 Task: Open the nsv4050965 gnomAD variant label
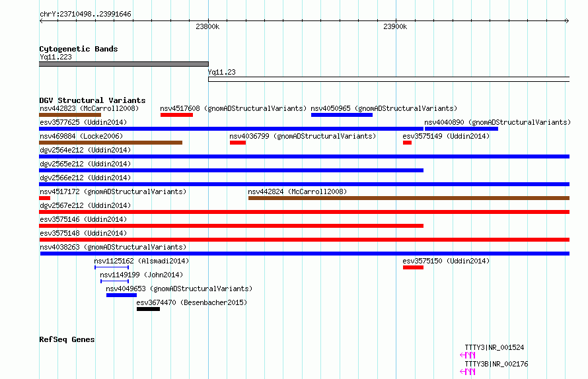tap(384, 108)
